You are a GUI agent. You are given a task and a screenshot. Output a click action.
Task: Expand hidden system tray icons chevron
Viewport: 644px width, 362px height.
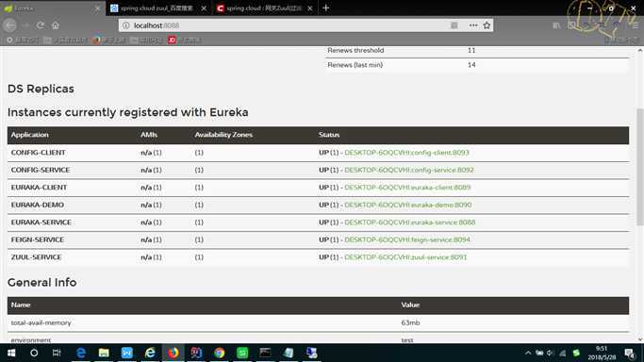pos(528,353)
